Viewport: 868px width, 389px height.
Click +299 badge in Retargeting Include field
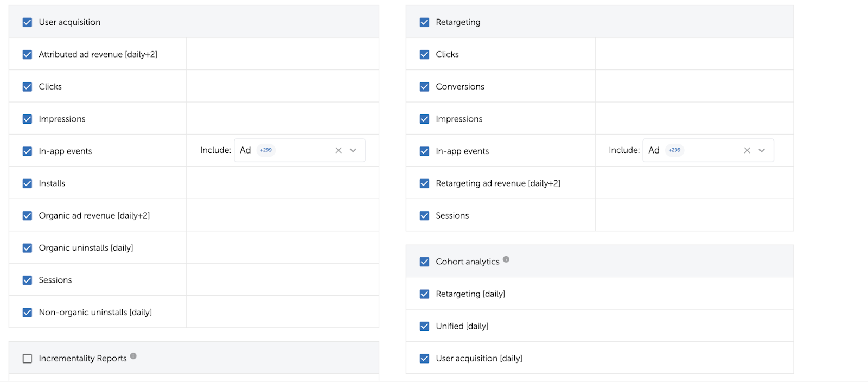[x=674, y=150]
